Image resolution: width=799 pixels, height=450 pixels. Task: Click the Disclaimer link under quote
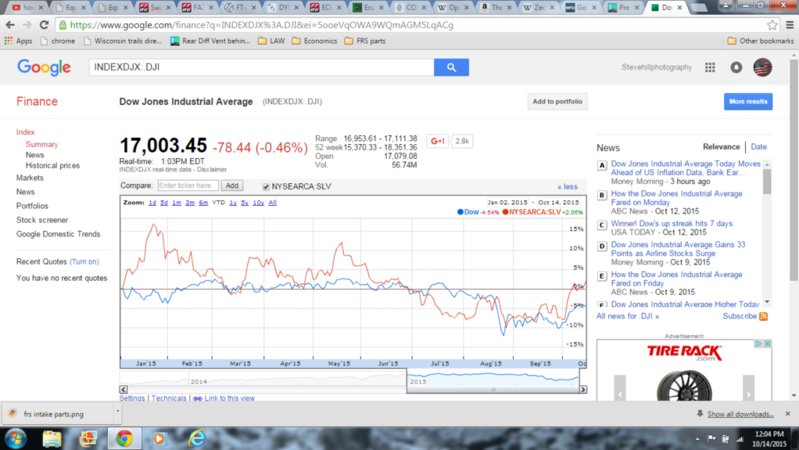click(212, 169)
